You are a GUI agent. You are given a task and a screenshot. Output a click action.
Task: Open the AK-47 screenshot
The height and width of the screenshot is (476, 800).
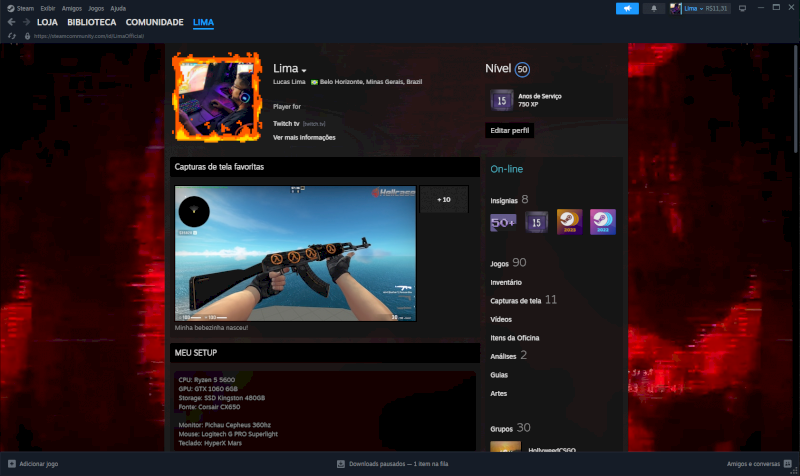295,254
